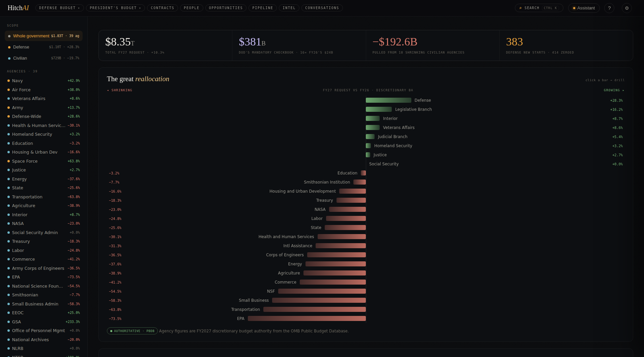Click the $381B mandatory checkbook card
Viewport: 644px width, 357px height.
point(299,45)
